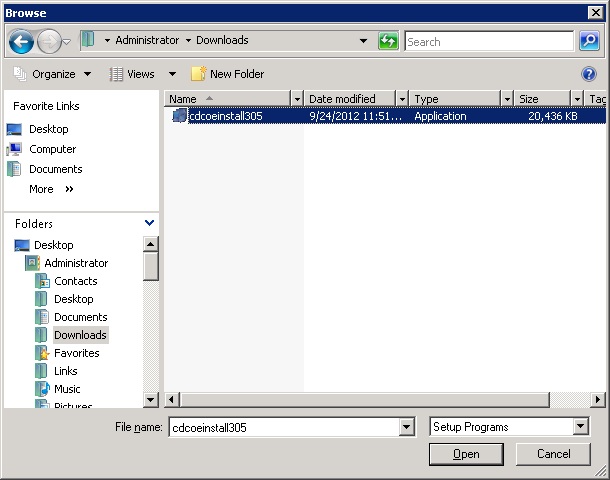Screen dimensions: 610x480
Task: Click the green Refresh icon
Action: tap(388, 40)
